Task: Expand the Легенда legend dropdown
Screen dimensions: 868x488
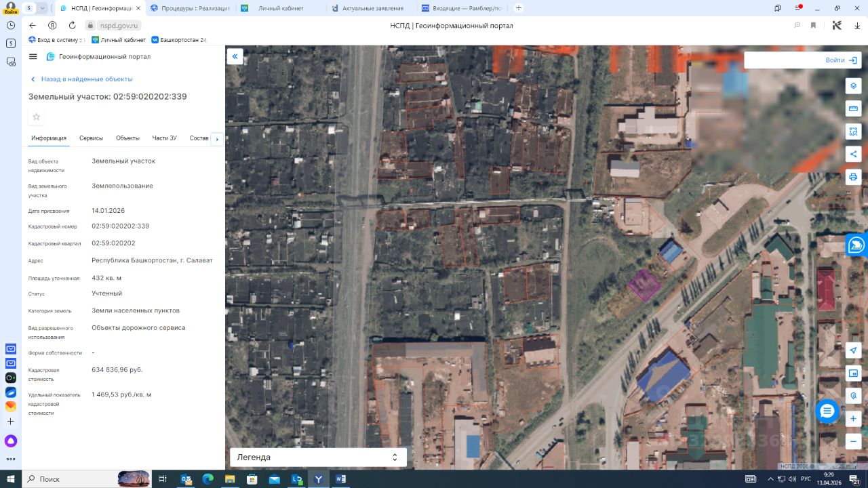Action: point(318,457)
